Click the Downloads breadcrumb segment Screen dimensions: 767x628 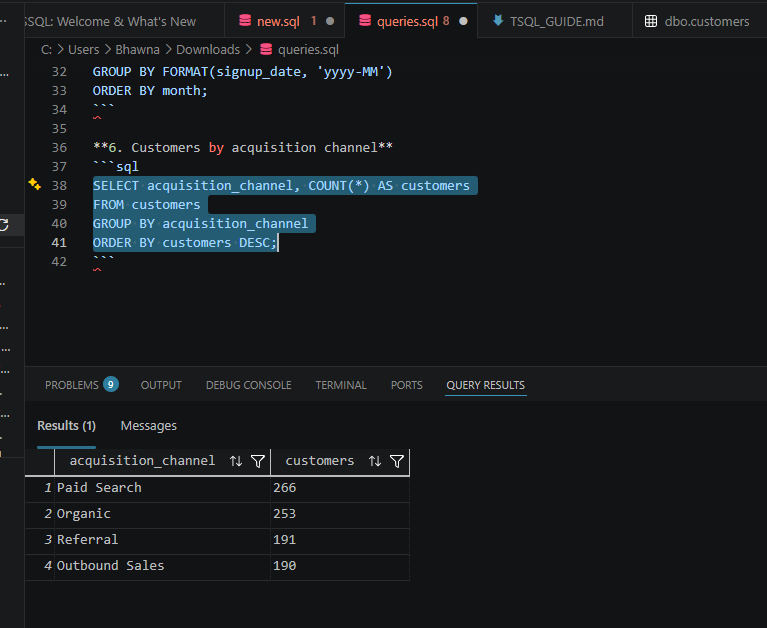click(208, 49)
